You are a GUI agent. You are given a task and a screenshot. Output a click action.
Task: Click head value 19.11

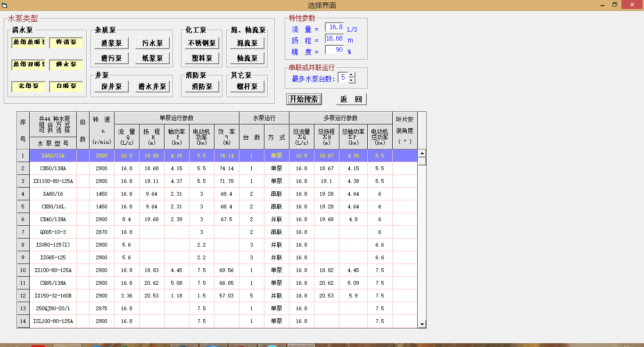click(152, 181)
